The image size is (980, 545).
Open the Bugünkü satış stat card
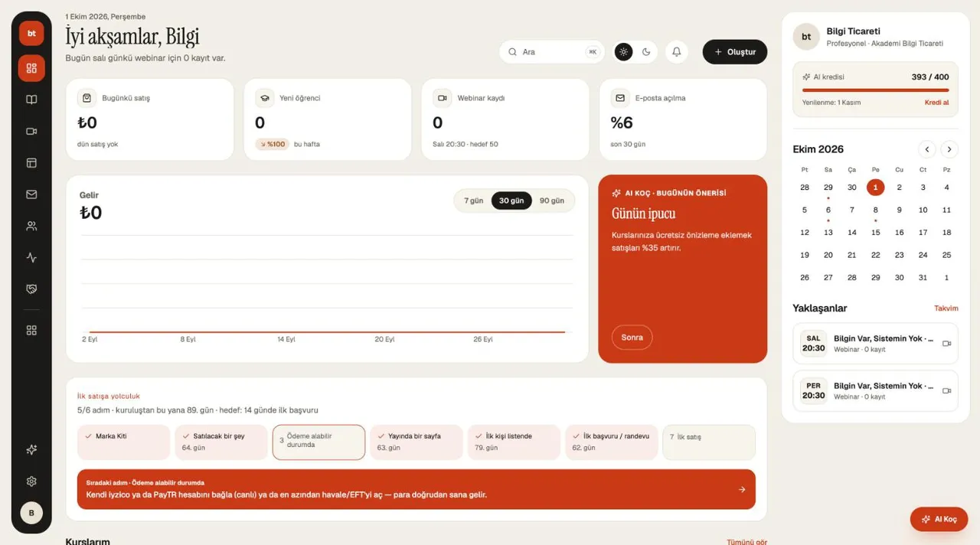click(x=150, y=119)
